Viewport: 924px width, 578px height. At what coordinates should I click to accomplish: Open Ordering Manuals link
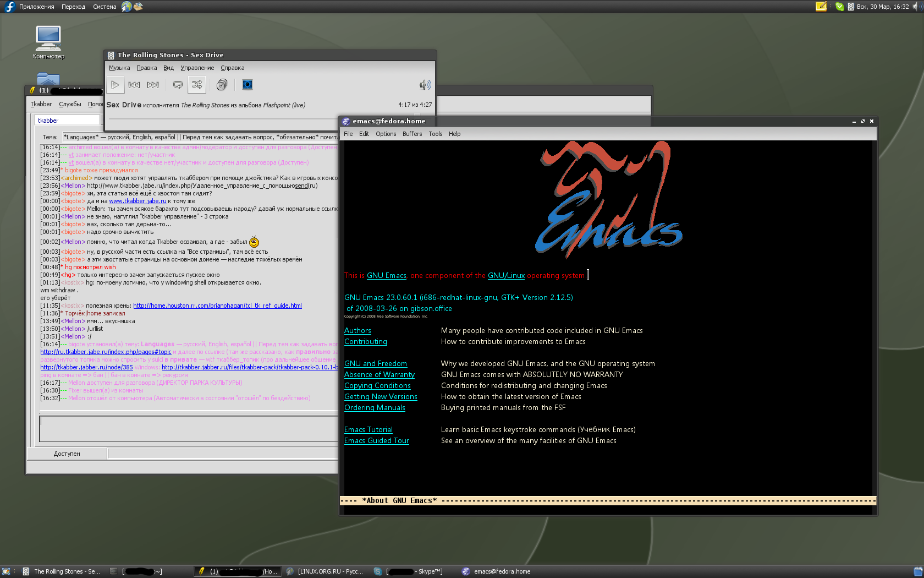tap(375, 408)
